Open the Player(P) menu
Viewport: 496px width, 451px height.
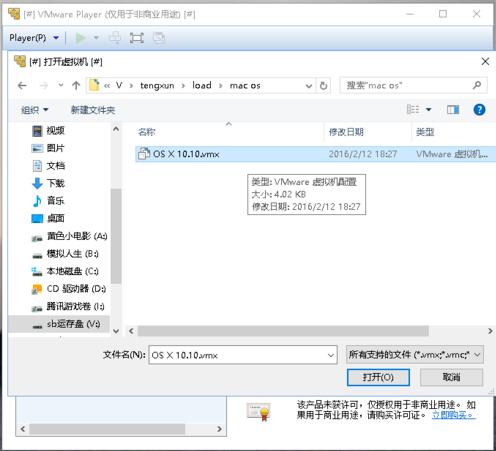(34, 38)
